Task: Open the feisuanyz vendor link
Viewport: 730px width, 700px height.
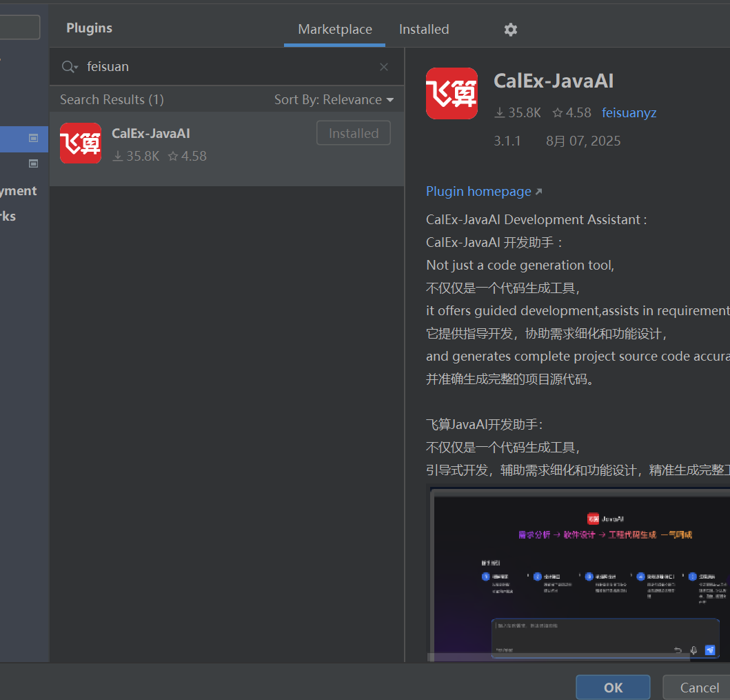Action: [x=629, y=112]
